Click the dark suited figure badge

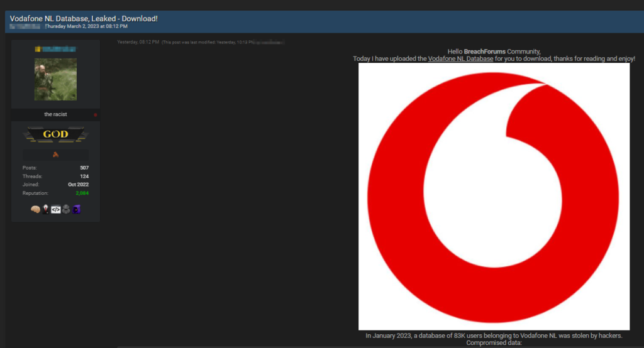(x=45, y=209)
